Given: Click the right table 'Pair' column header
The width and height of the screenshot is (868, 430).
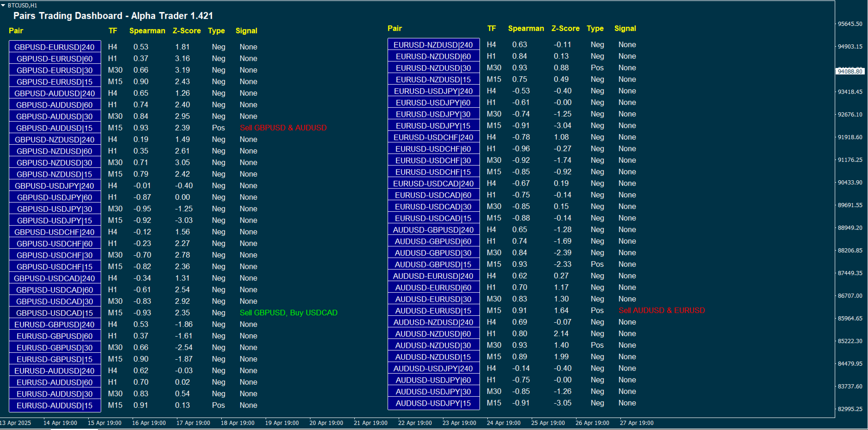Looking at the screenshot, I should [x=395, y=28].
